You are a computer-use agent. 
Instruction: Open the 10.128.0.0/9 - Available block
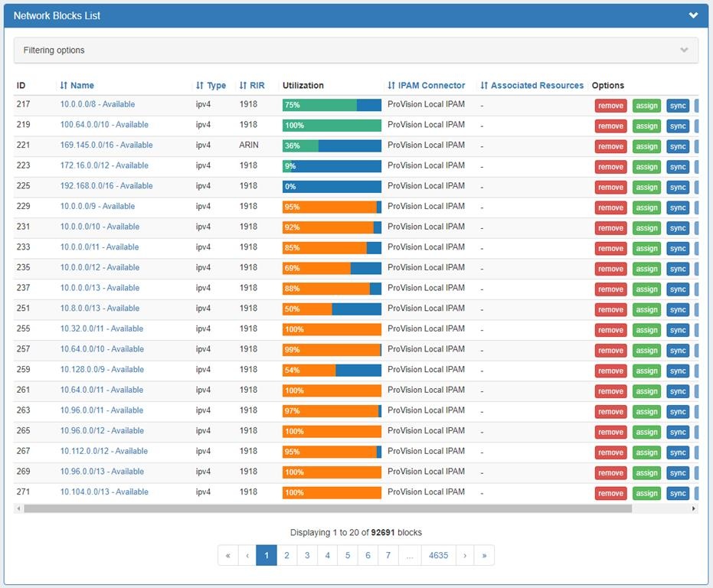(x=102, y=370)
